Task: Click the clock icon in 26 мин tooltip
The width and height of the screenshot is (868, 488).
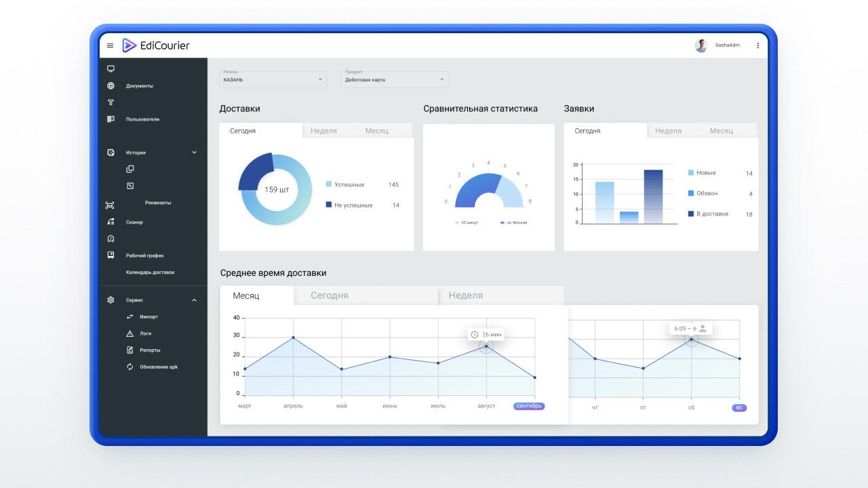Action: point(475,335)
